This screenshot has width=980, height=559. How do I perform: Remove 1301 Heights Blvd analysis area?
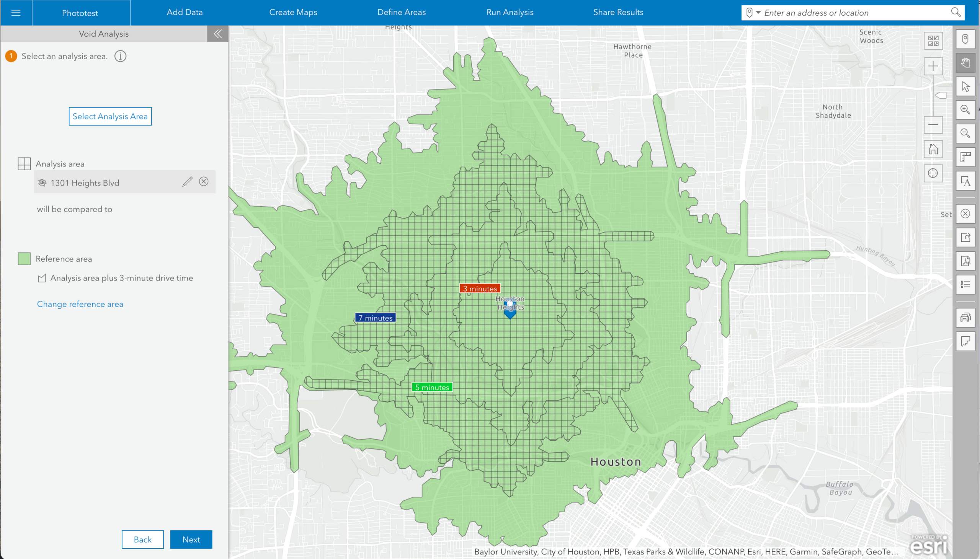point(205,182)
